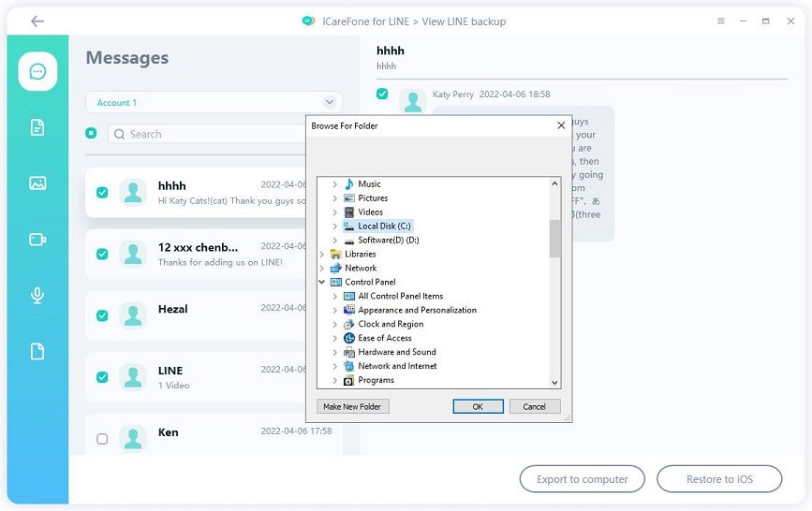Viewport: 812px width, 511px height.
Task: Click Make New Folder button
Action: tap(353, 406)
